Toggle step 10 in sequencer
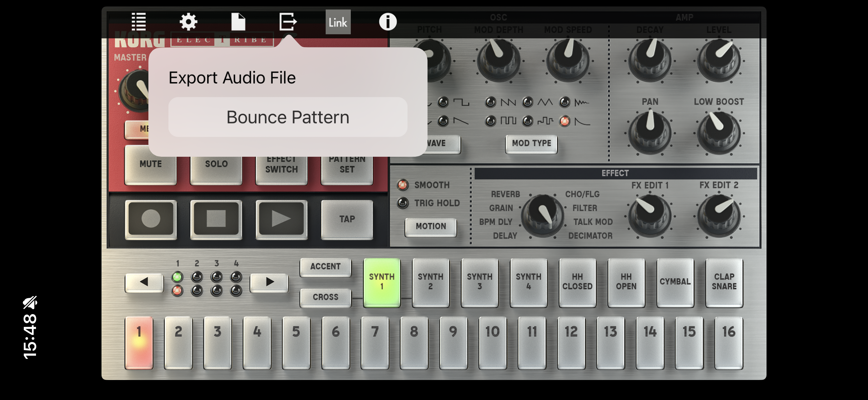This screenshot has height=400, width=868. tap(493, 343)
